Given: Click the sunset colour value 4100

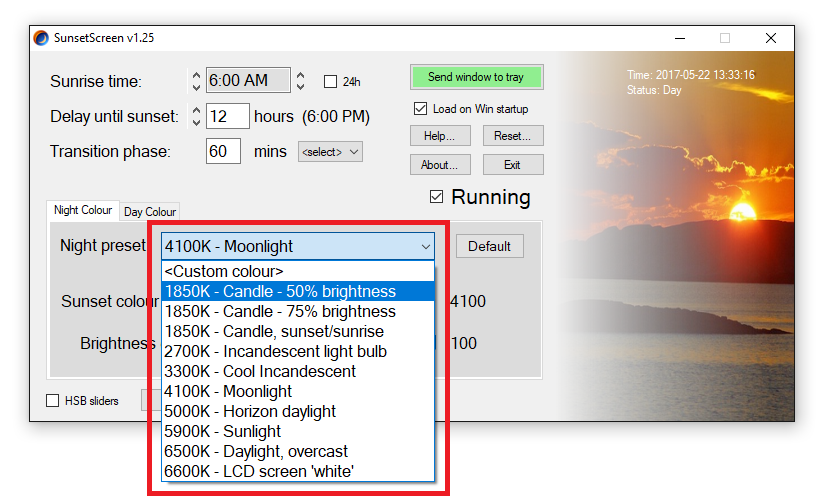Looking at the screenshot, I should click(x=468, y=301).
